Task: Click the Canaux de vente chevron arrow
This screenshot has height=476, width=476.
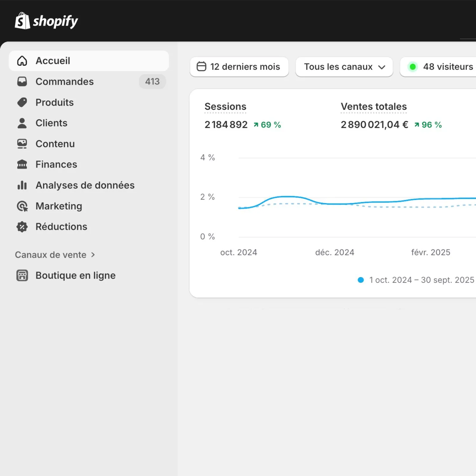Action: 93,255
